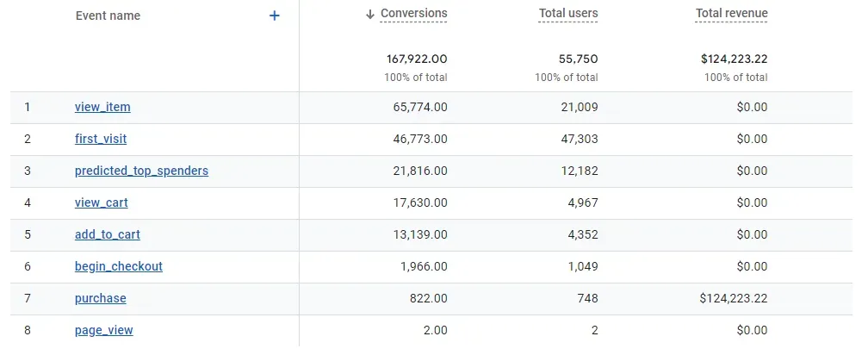The width and height of the screenshot is (868, 355).
Task: Click the 21,009 total users cell
Action: tap(579, 107)
